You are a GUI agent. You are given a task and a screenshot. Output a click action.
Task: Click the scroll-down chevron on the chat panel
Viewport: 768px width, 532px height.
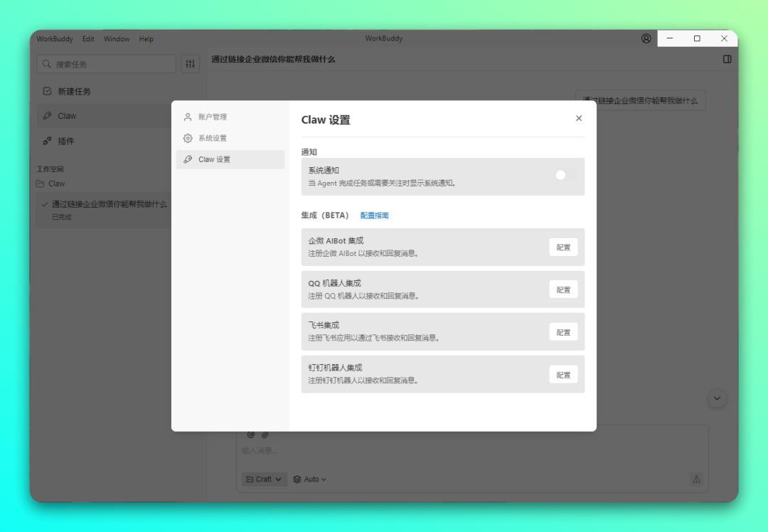pos(718,399)
